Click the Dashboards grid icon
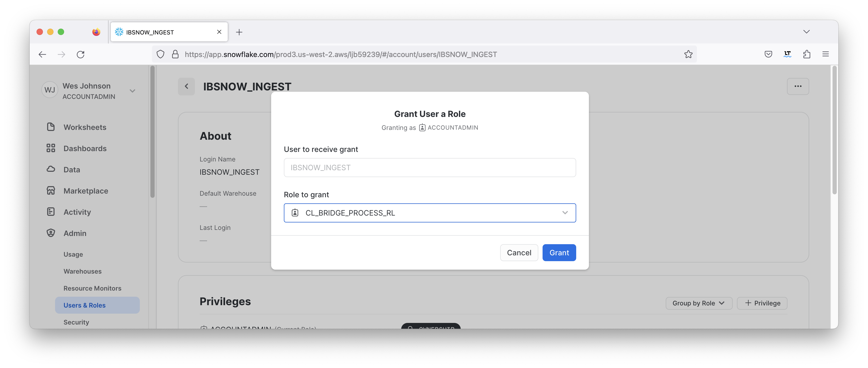Viewport: 868px width, 368px height. pos(51,148)
